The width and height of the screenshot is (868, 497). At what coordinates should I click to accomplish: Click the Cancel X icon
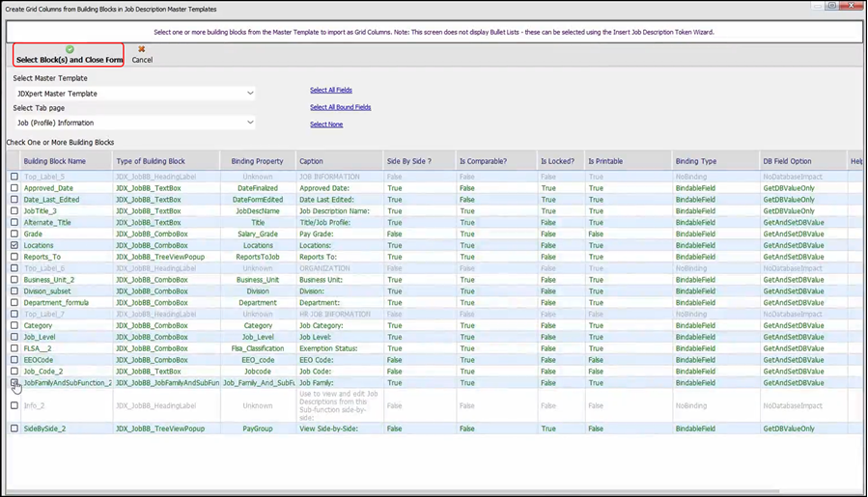[142, 49]
